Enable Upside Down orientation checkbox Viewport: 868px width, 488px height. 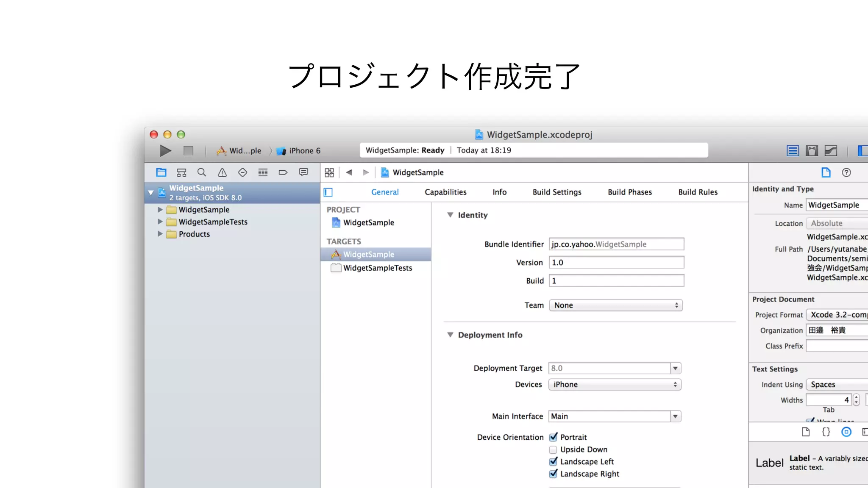(553, 449)
